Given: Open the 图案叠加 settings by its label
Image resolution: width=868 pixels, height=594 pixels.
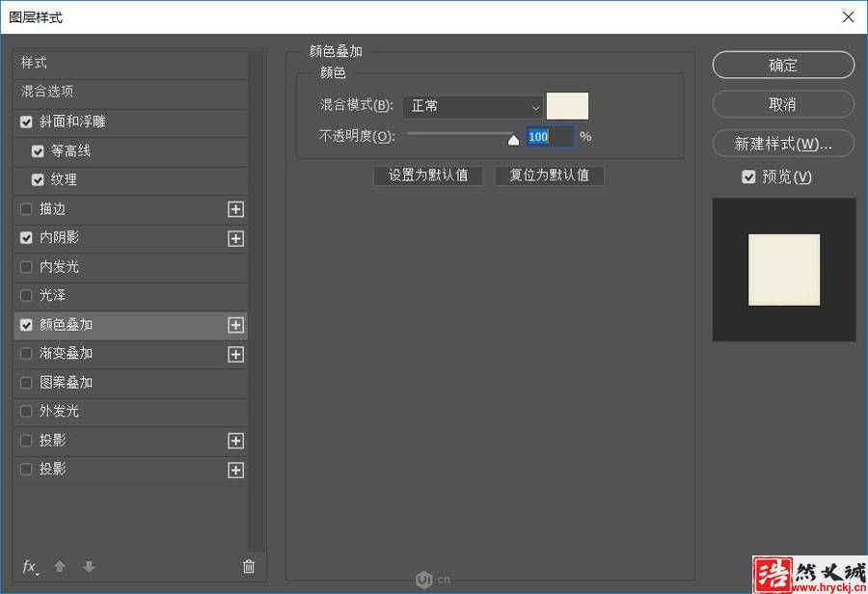Looking at the screenshot, I should (x=66, y=383).
